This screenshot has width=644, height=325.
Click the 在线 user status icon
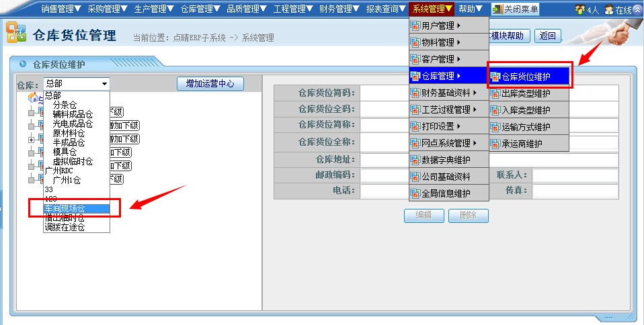(609, 10)
